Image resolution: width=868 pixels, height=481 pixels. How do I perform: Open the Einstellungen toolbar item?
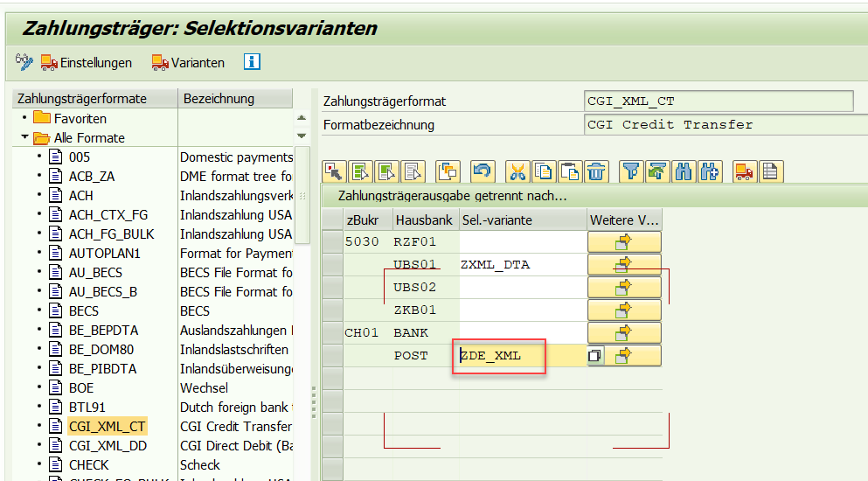87,62
